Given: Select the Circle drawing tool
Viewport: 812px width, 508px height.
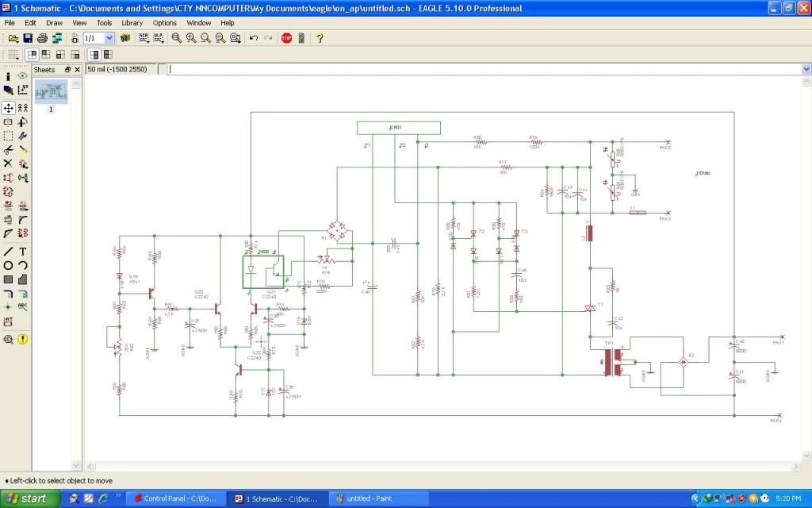Looking at the screenshot, I should pos(8,265).
